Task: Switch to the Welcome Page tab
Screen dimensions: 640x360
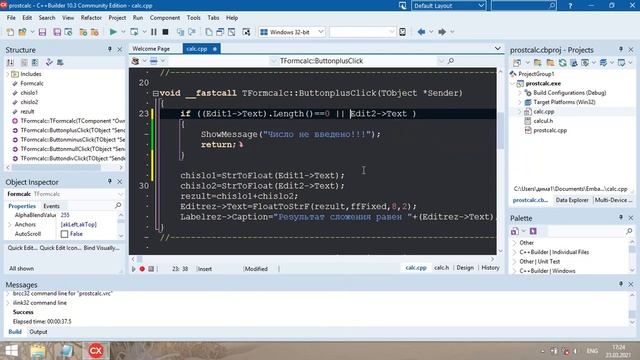Action: [151, 49]
